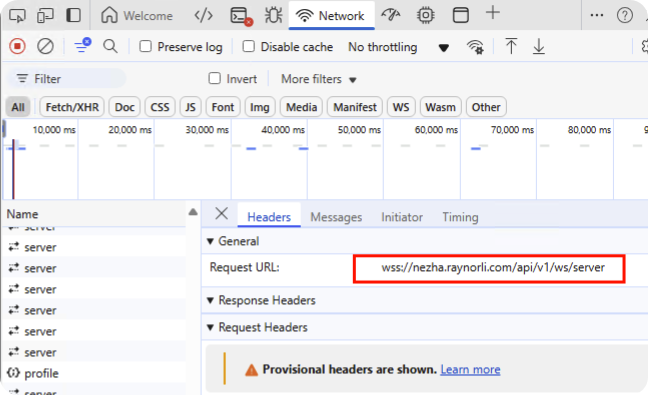
Task: Close the request details pane
Action: (x=222, y=214)
